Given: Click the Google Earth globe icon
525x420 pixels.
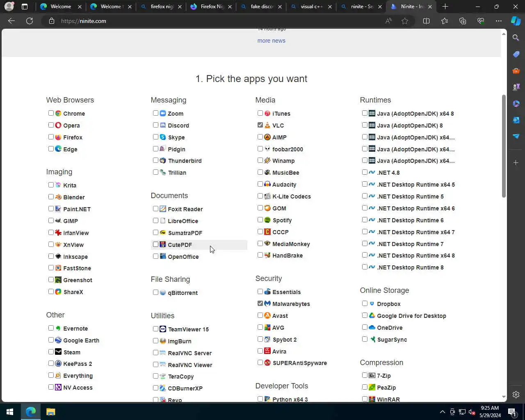Looking at the screenshot, I should (58, 340).
